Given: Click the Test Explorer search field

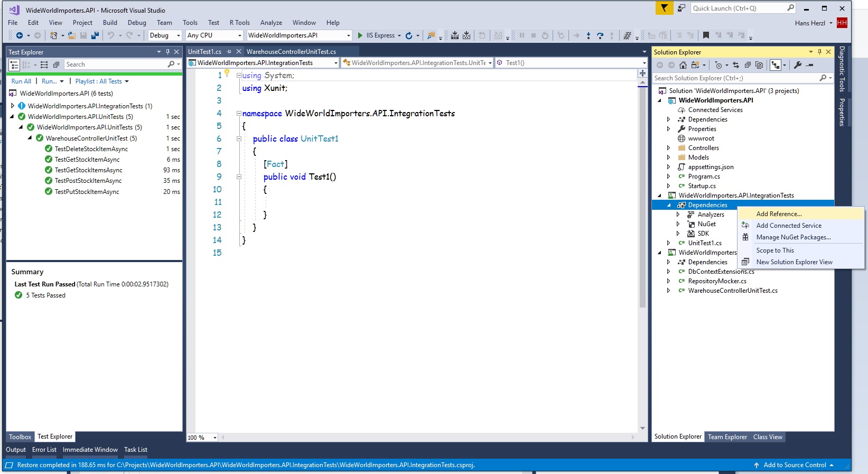Looking at the screenshot, I should (x=115, y=64).
